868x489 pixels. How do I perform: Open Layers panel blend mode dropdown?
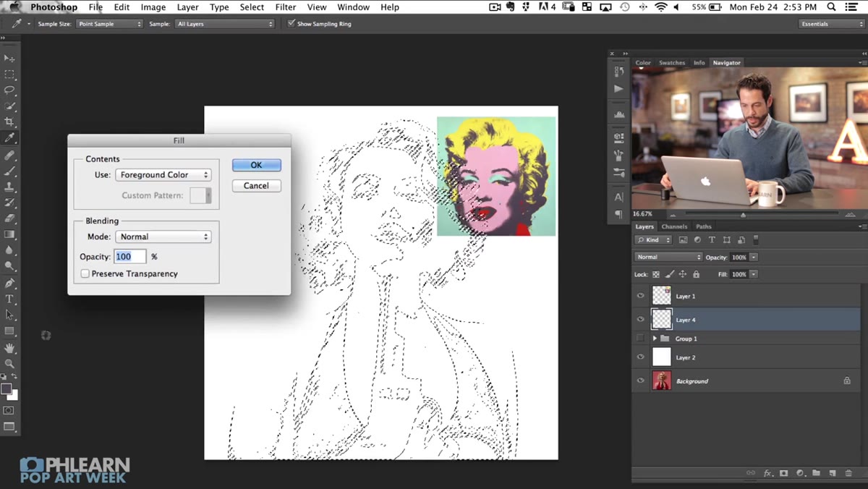[x=668, y=257]
